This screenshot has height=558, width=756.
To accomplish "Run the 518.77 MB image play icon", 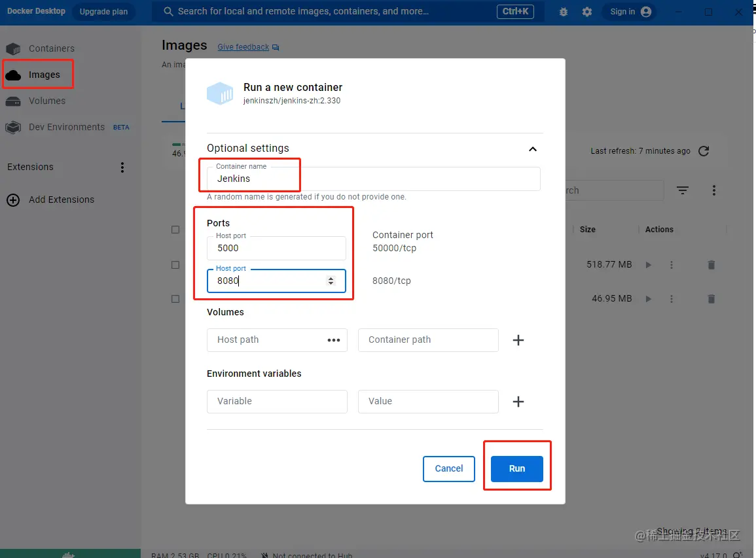I will point(649,265).
